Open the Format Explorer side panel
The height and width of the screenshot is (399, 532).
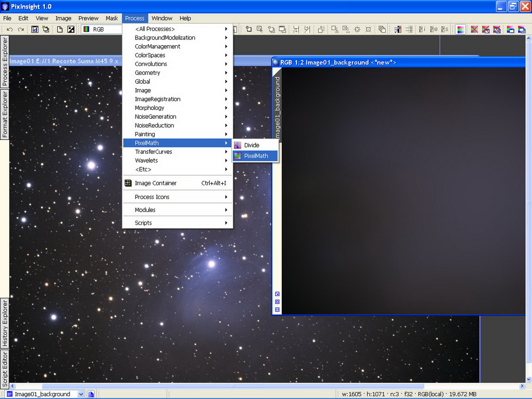pyautogui.click(x=5, y=115)
